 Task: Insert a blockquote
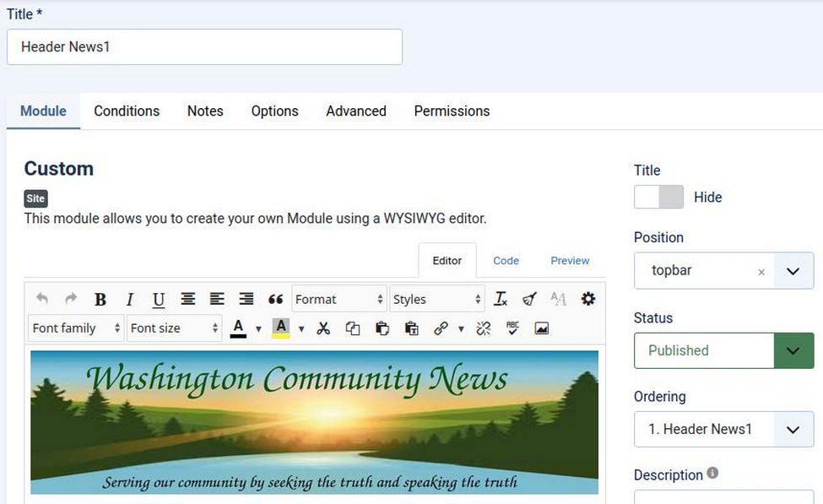[275, 299]
